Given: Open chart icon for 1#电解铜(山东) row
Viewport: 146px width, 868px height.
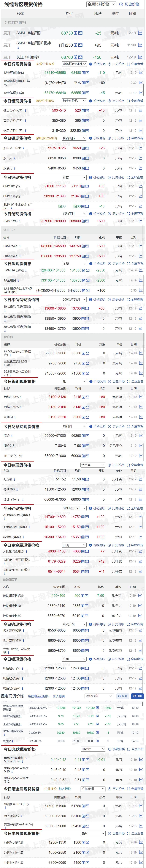Looking at the screenshot, I should coord(141,72).
